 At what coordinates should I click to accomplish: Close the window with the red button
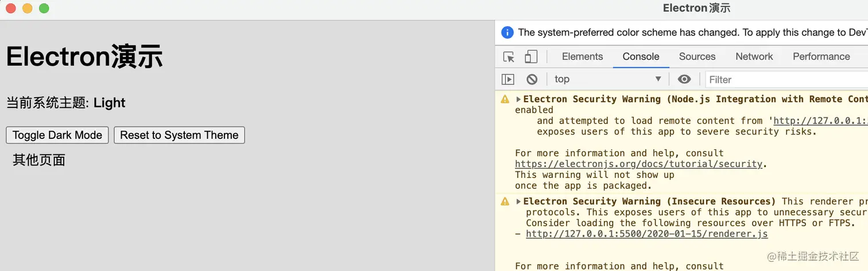click(x=10, y=8)
